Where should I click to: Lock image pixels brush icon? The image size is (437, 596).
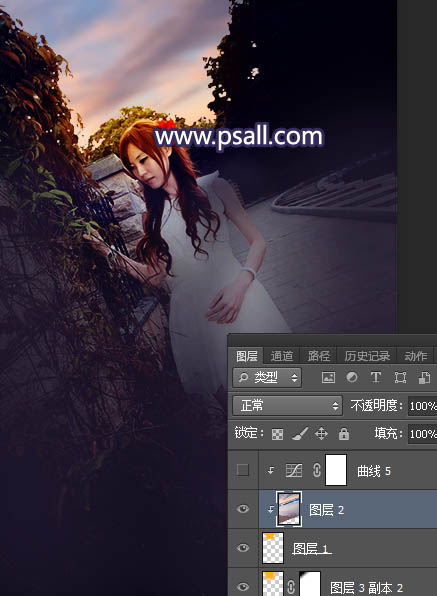point(300,433)
